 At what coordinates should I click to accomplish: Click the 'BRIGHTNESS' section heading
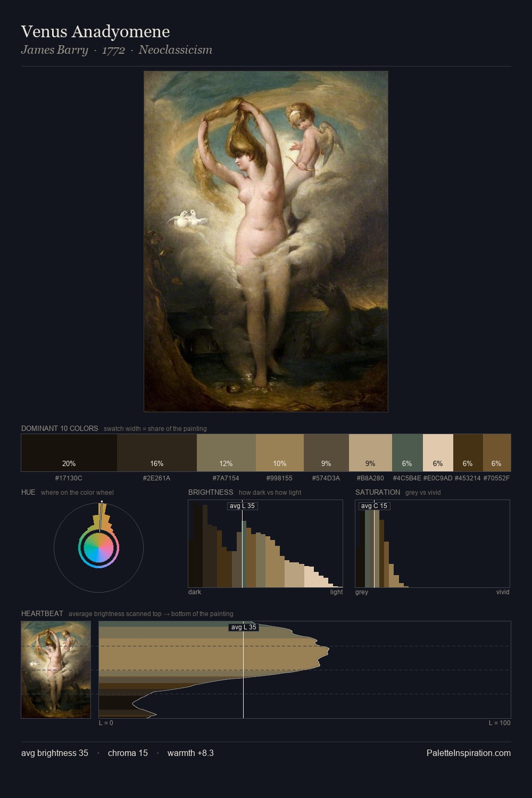(x=211, y=492)
